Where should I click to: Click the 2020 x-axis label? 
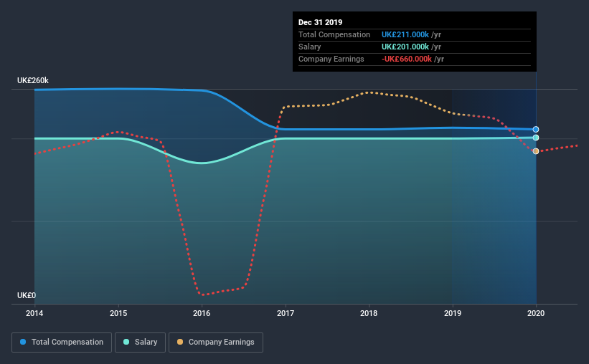[536, 313]
